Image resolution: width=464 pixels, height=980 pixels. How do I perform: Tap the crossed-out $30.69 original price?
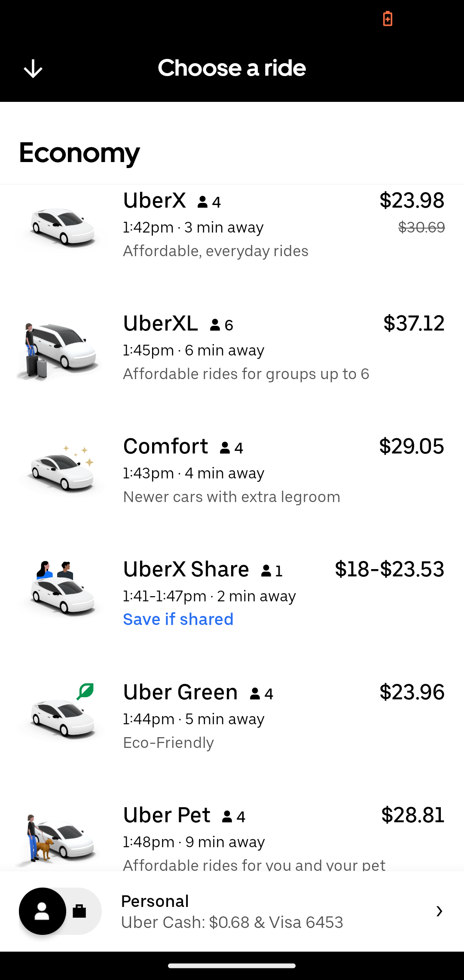[x=421, y=227]
